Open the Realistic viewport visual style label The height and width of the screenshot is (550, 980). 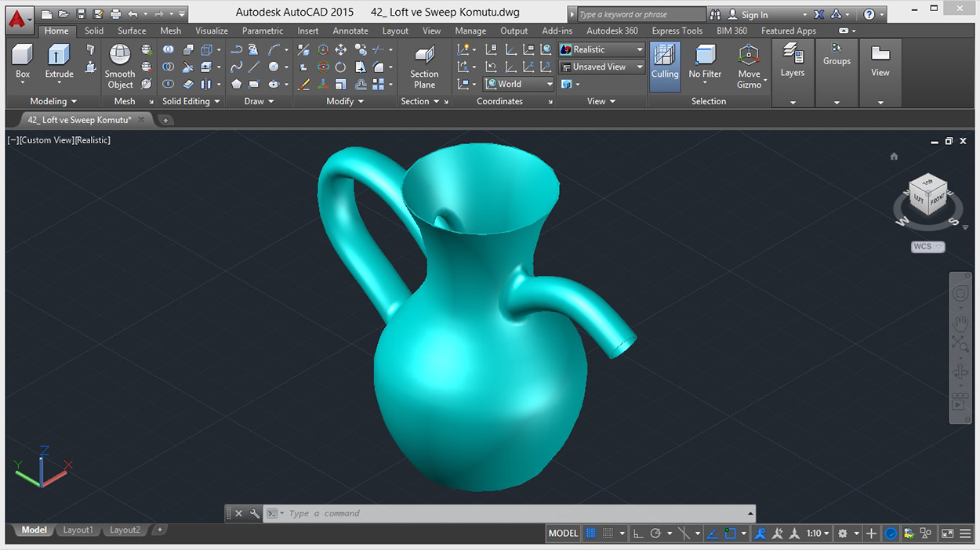tap(93, 140)
